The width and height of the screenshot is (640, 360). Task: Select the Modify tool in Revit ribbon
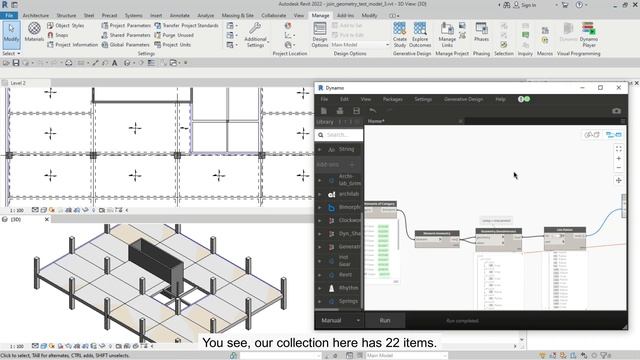pos(11,34)
